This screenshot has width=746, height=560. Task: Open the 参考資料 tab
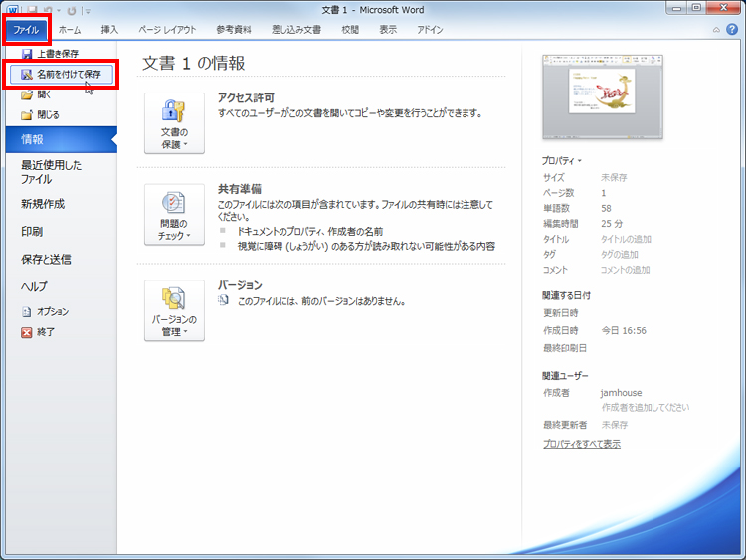point(233,30)
